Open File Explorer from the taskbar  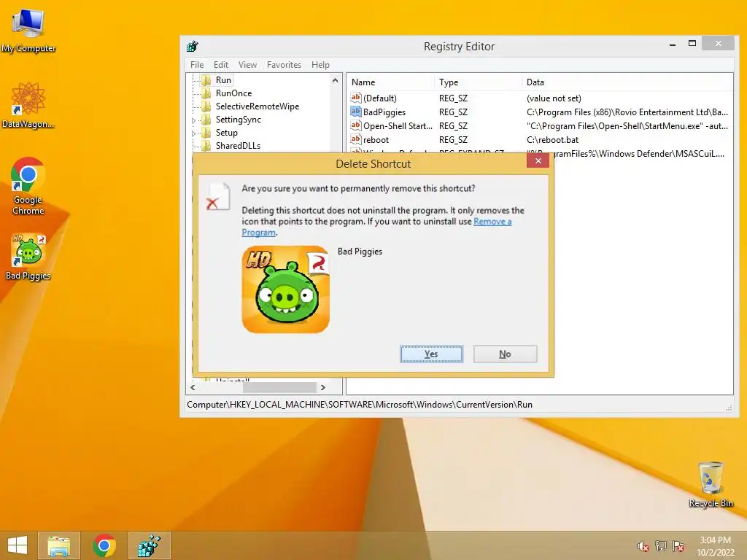58,545
